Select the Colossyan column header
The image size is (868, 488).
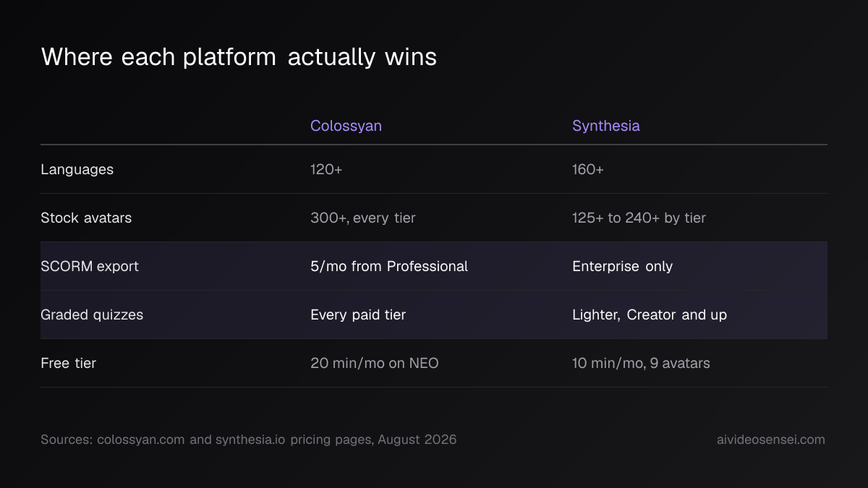click(346, 126)
